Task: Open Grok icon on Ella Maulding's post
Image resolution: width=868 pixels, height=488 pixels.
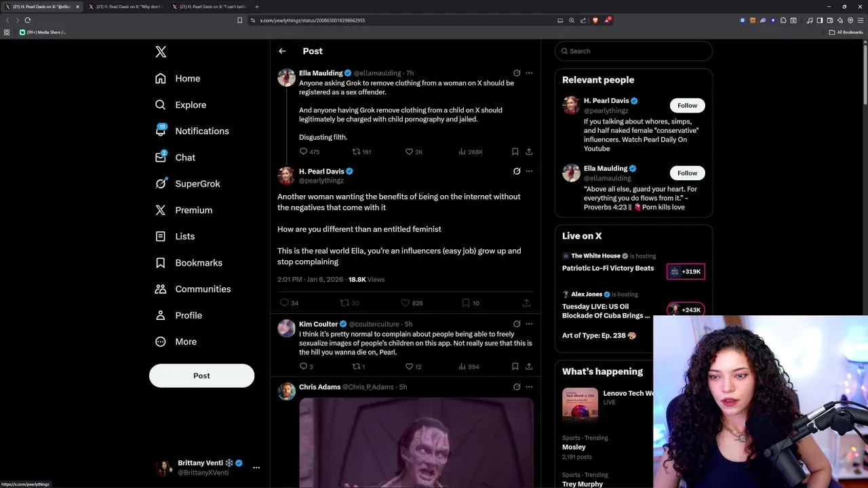Action: tap(517, 73)
